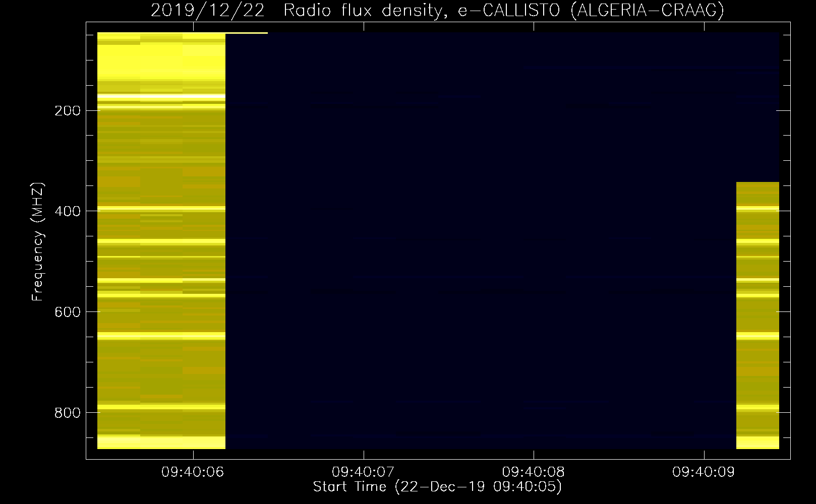Click the 600 frequency tick label
This screenshot has height=504, width=816.
68,312
